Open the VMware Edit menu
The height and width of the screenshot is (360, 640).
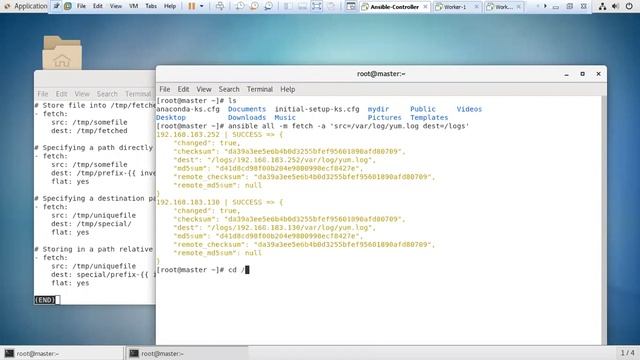tap(98, 6)
